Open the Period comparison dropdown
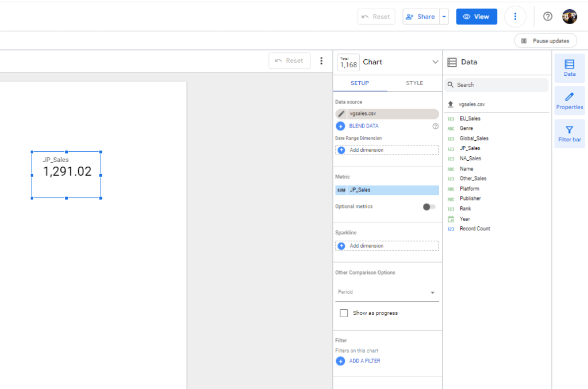The width and height of the screenshot is (588, 389). (x=386, y=292)
